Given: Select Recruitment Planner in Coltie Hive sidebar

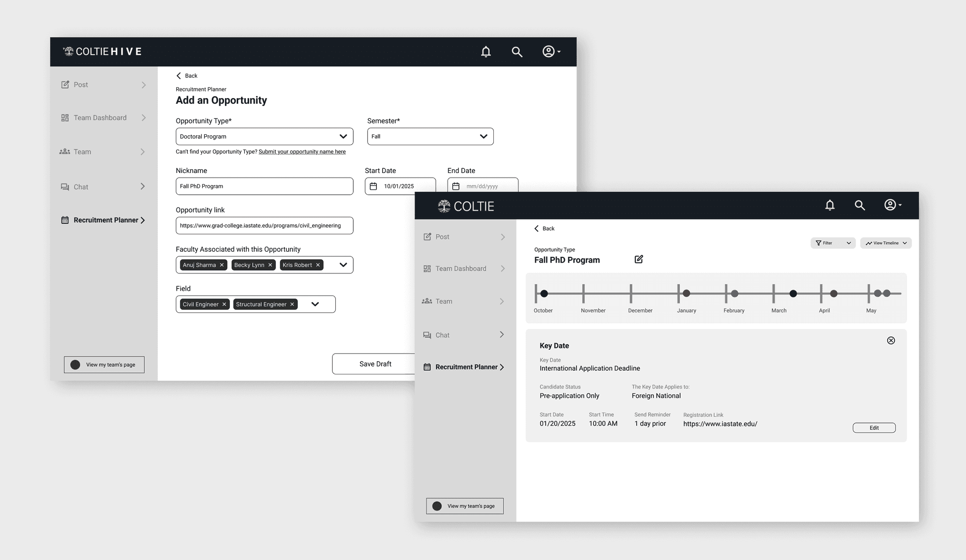Looking at the screenshot, I should pyautogui.click(x=104, y=220).
